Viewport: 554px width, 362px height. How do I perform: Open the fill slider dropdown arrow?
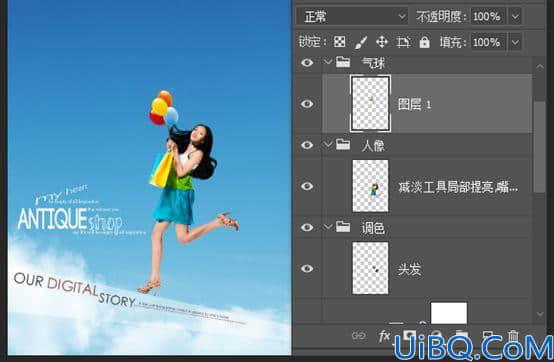coord(515,43)
